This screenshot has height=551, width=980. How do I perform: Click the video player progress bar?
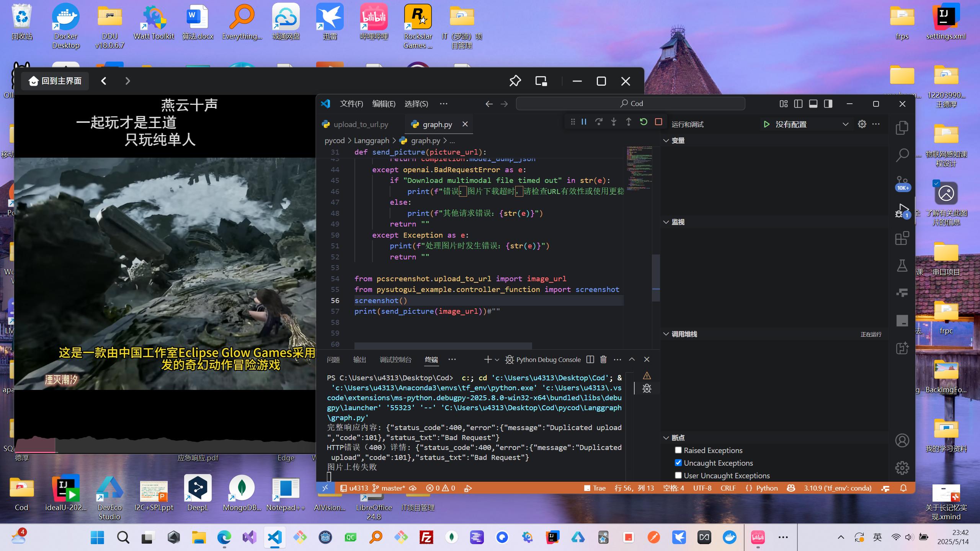coord(165,452)
